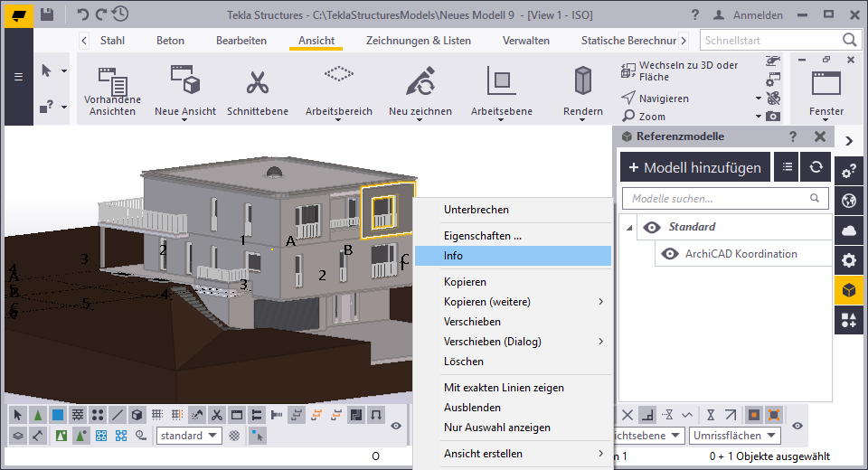The width and height of the screenshot is (868, 470).
Task: Toggle the green cone component selection switch
Action: (x=38, y=415)
